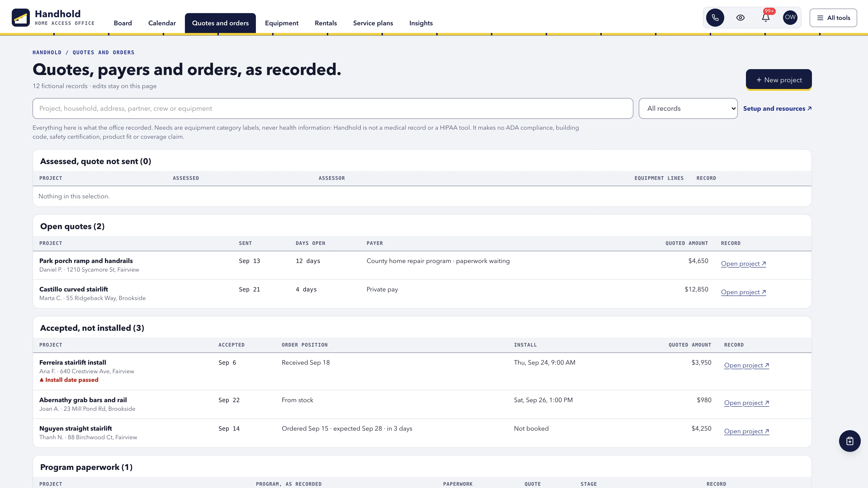Click the 'Private pay' payer cell
This screenshot has height=488, width=868.
[382, 289]
